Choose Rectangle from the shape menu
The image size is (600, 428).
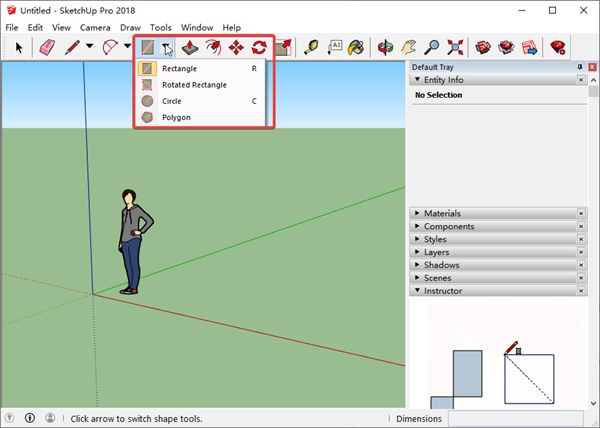201,68
